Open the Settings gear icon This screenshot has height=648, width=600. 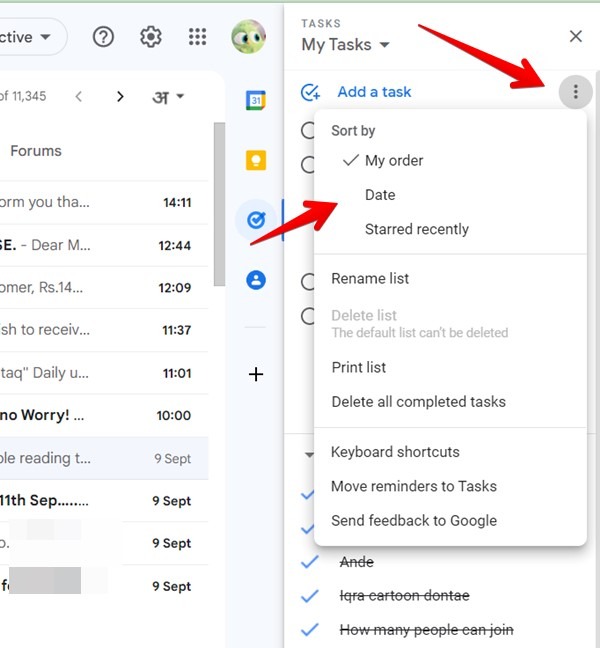[x=150, y=37]
